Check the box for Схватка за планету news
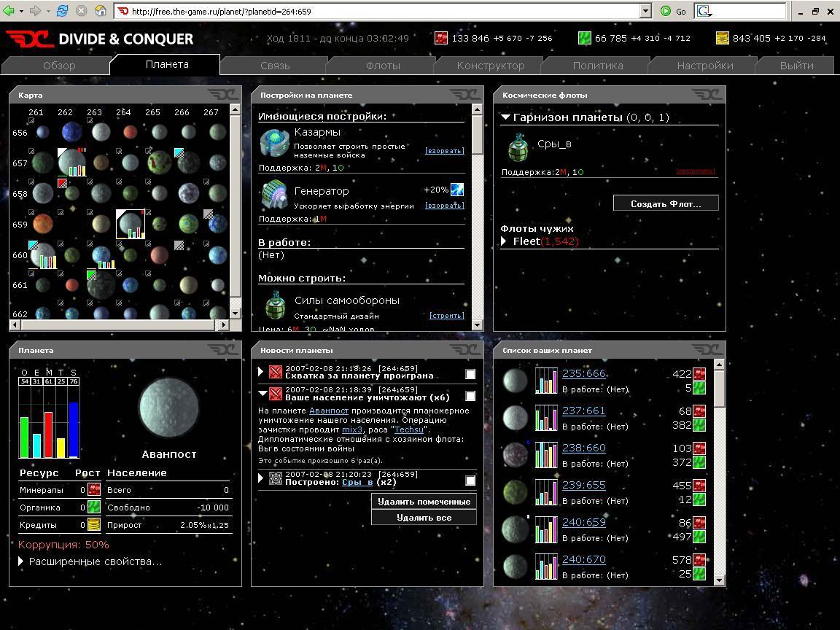The height and width of the screenshot is (630, 840). pyautogui.click(x=470, y=374)
